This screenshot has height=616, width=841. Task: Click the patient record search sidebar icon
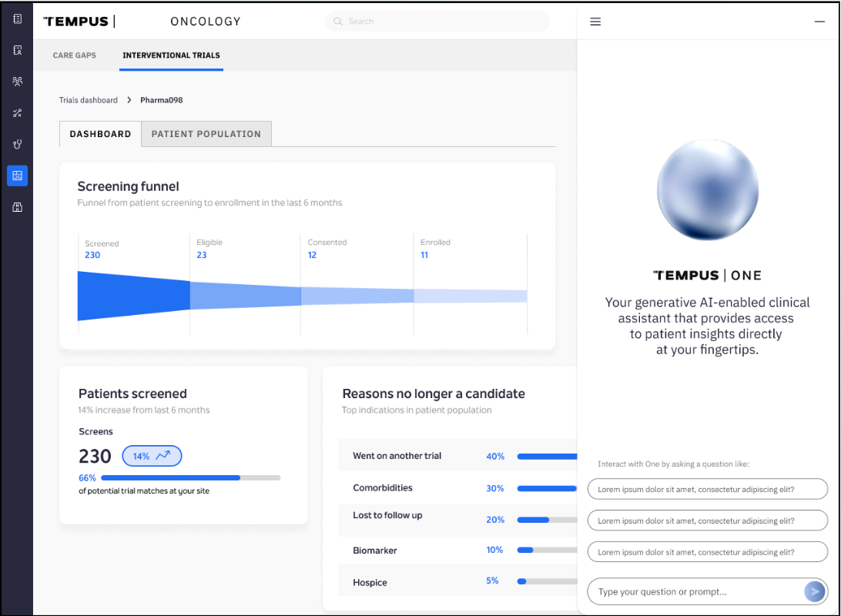pos(17,51)
